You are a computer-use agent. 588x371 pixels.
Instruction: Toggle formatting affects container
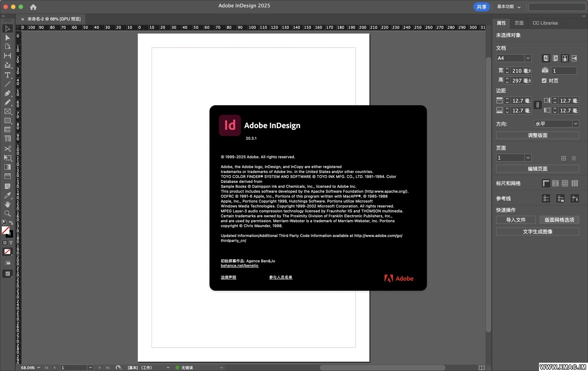[5, 243]
